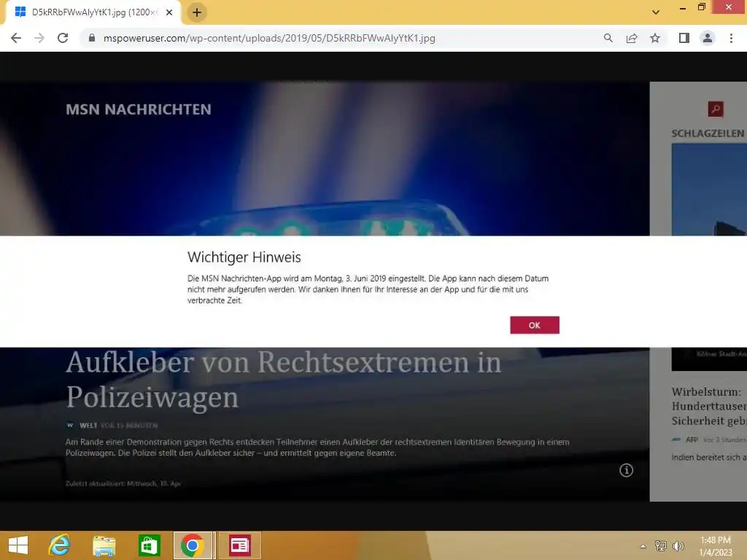Open the red news app in taskbar
The width and height of the screenshot is (747, 560).
[x=239, y=545]
